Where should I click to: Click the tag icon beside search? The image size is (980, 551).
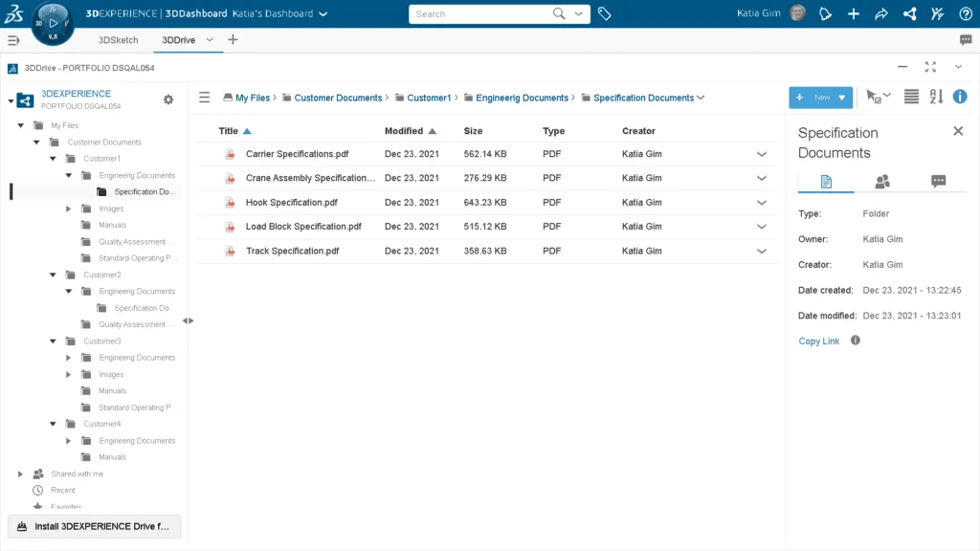pos(605,13)
